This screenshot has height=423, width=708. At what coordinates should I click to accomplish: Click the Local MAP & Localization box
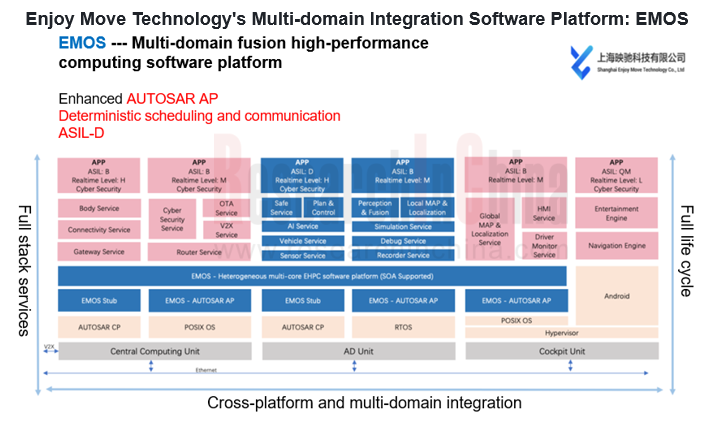pos(427,208)
